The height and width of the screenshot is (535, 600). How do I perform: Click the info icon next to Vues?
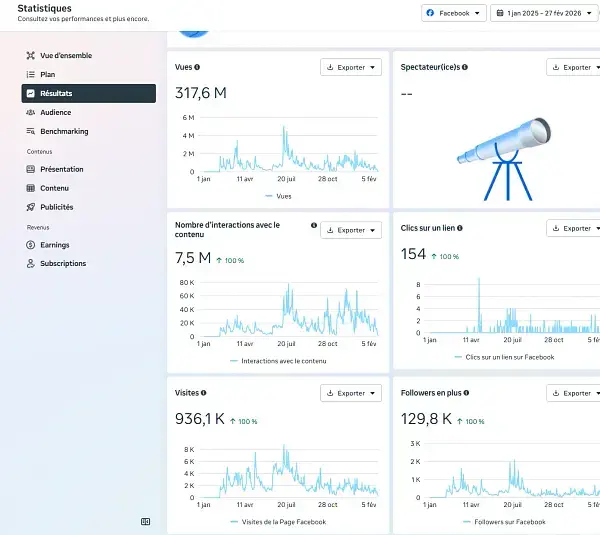coord(197,67)
